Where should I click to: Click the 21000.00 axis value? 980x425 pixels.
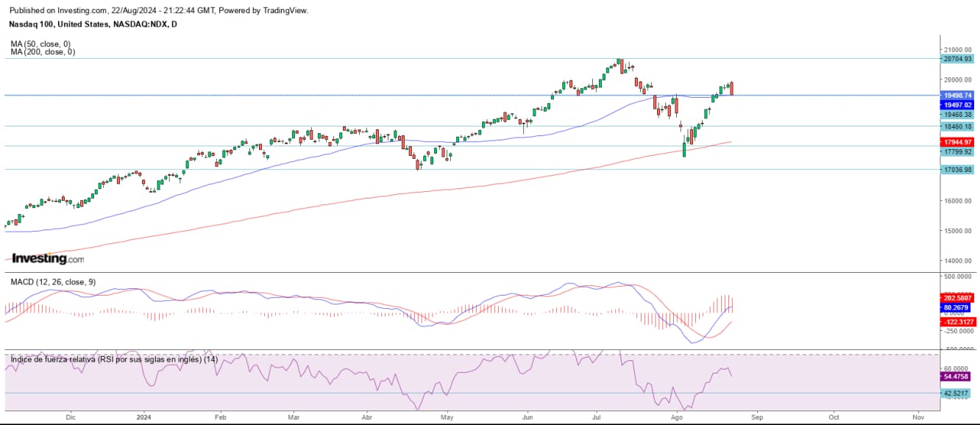tap(957, 49)
